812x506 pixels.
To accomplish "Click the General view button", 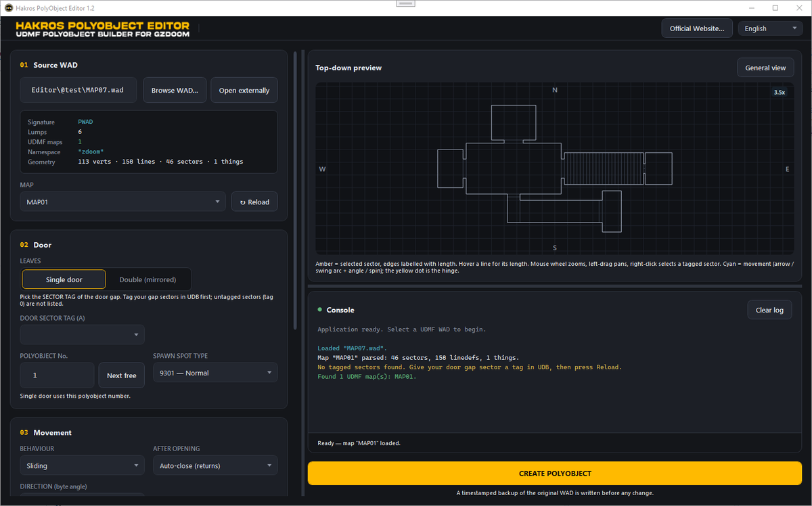I will [765, 68].
